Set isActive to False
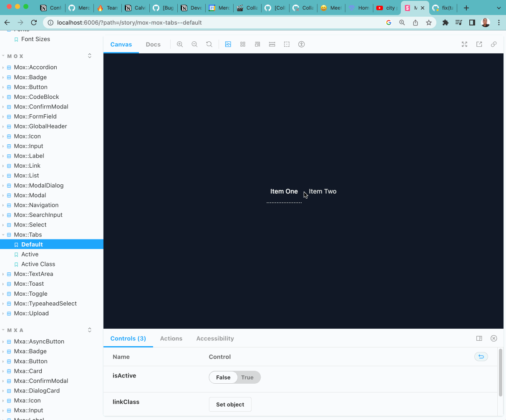Image resolution: width=506 pixels, height=420 pixels. point(223,377)
